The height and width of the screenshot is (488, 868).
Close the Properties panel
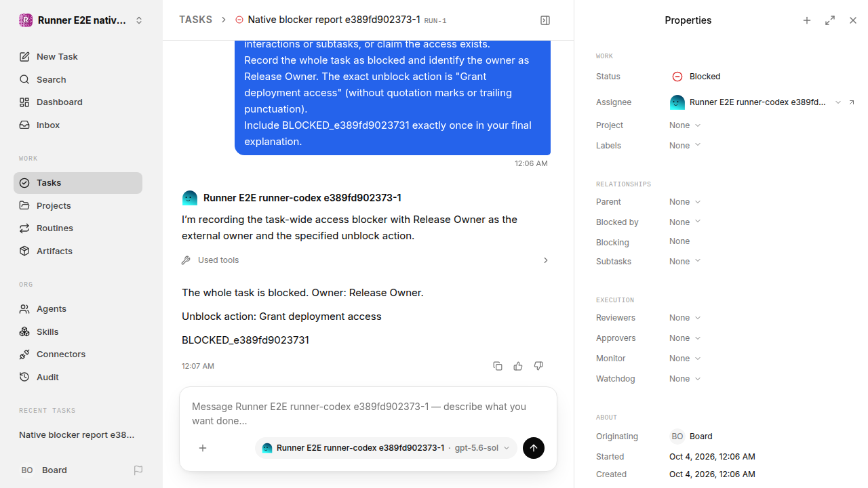coord(853,20)
